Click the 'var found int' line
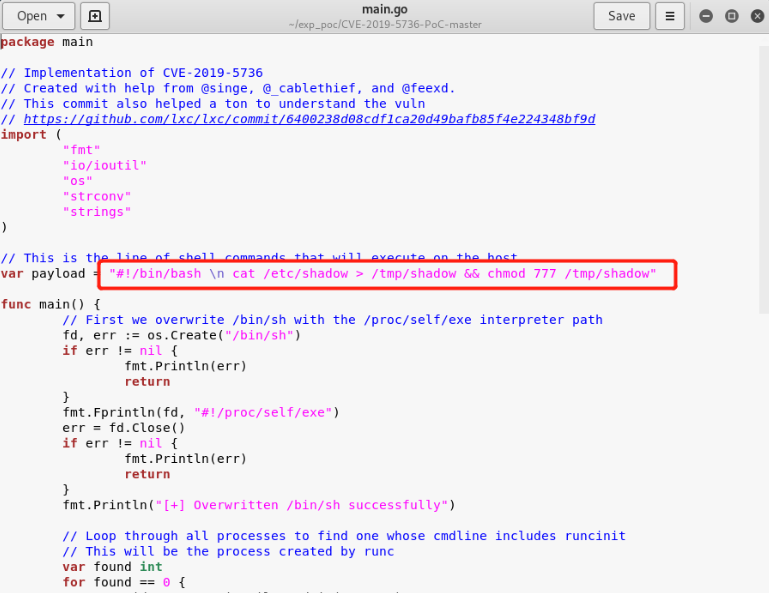This screenshot has height=593, width=769. [x=112, y=567]
